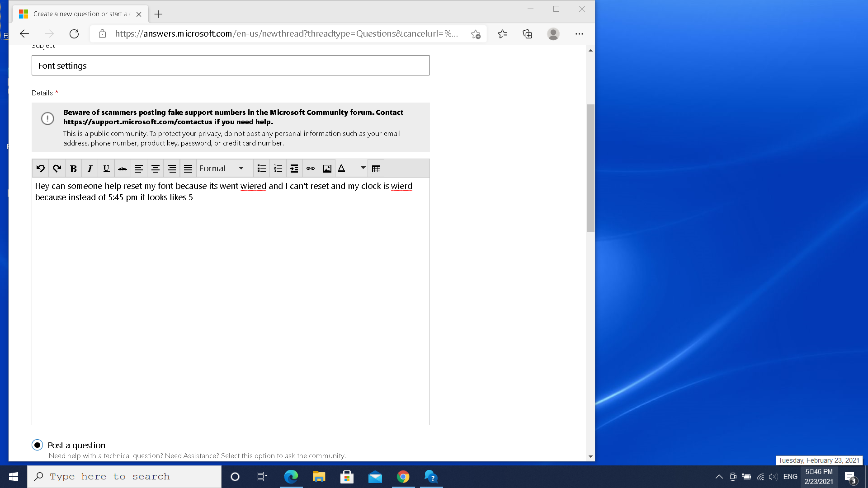Open the clock and calendar flyout

(819, 477)
